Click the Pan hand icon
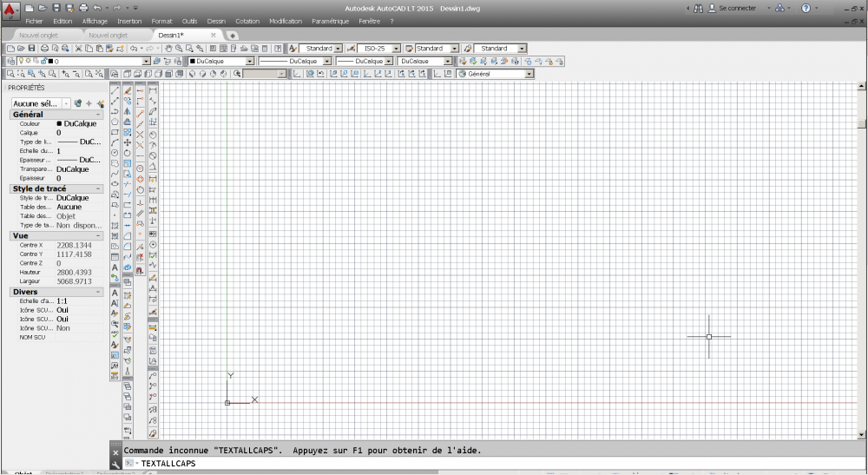This screenshot has width=868, height=475. pyautogui.click(x=168, y=48)
